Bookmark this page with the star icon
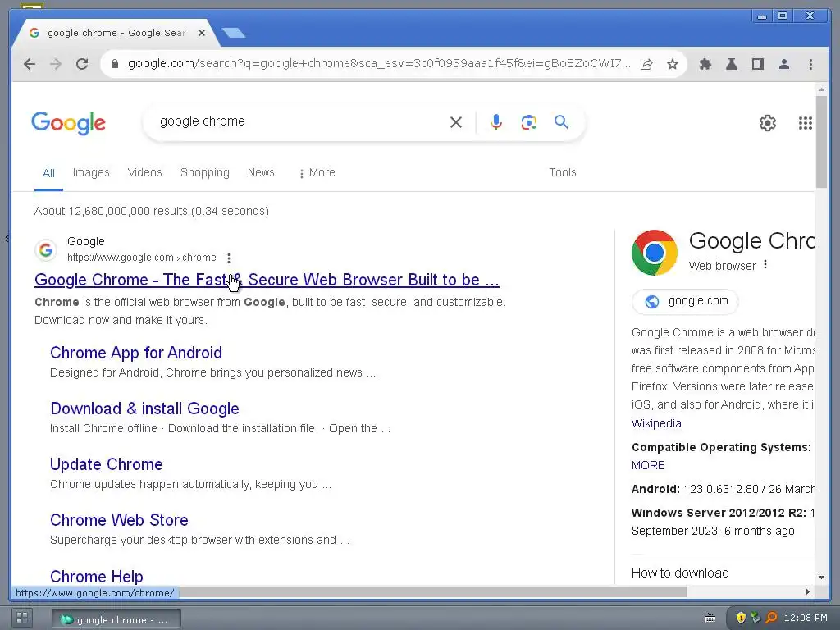 click(x=673, y=64)
